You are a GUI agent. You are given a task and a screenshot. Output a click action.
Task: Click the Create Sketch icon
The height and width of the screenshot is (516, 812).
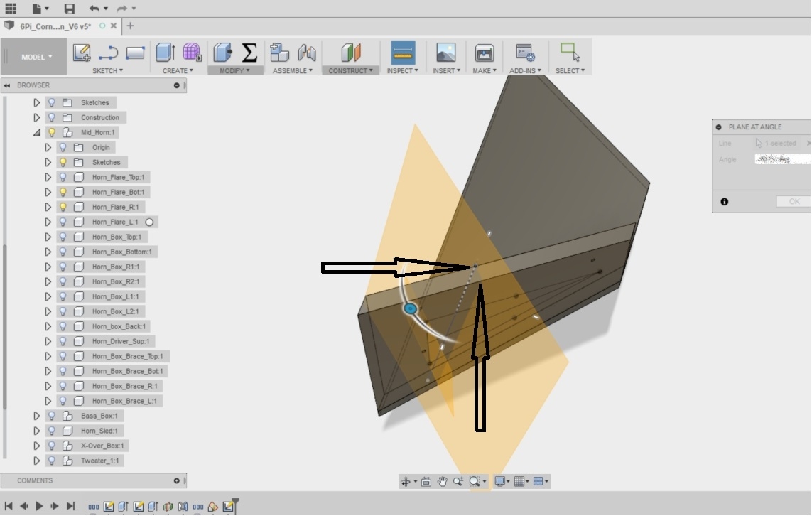point(82,53)
